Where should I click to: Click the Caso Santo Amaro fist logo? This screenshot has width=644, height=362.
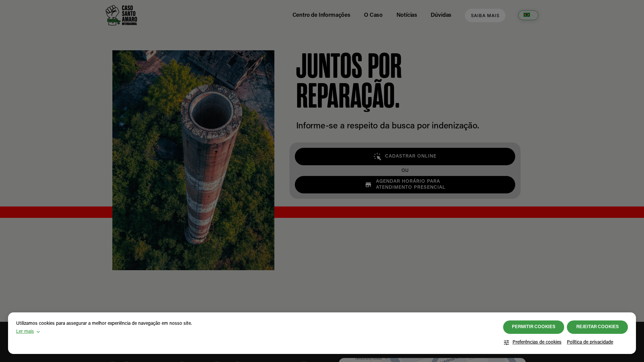[x=121, y=15]
